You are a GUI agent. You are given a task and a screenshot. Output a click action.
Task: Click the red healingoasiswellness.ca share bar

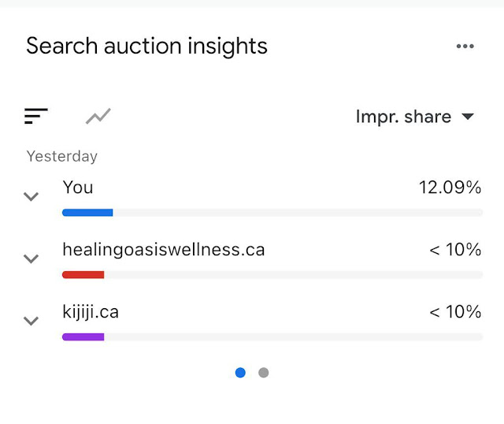click(x=83, y=275)
